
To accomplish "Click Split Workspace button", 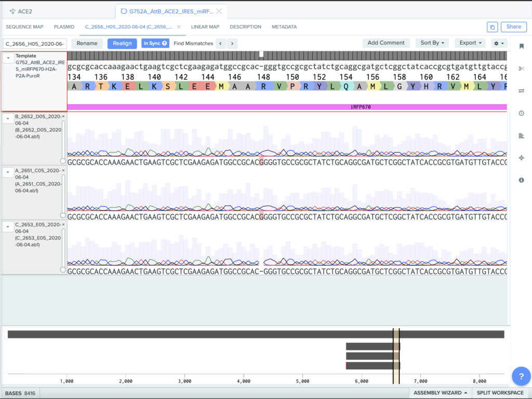I will pyautogui.click(x=500, y=393).
